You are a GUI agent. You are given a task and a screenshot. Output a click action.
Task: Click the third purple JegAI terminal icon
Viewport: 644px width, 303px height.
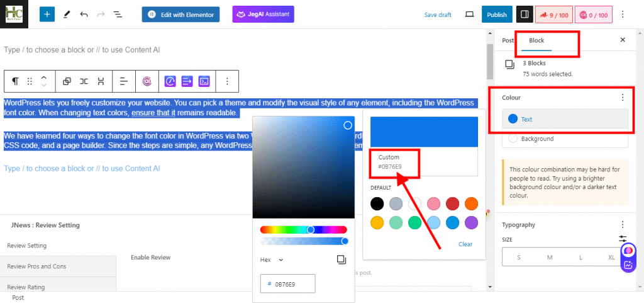[204, 81]
